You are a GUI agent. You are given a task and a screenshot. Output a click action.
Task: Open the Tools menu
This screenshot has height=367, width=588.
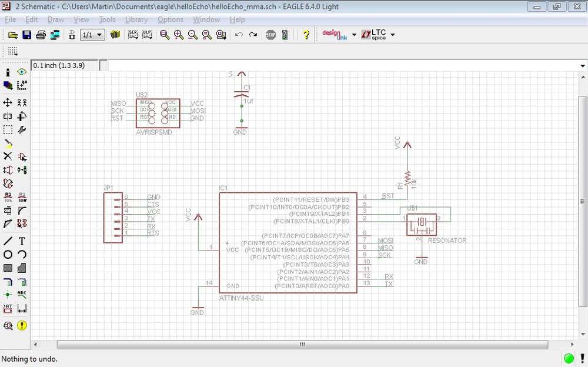[x=107, y=19]
